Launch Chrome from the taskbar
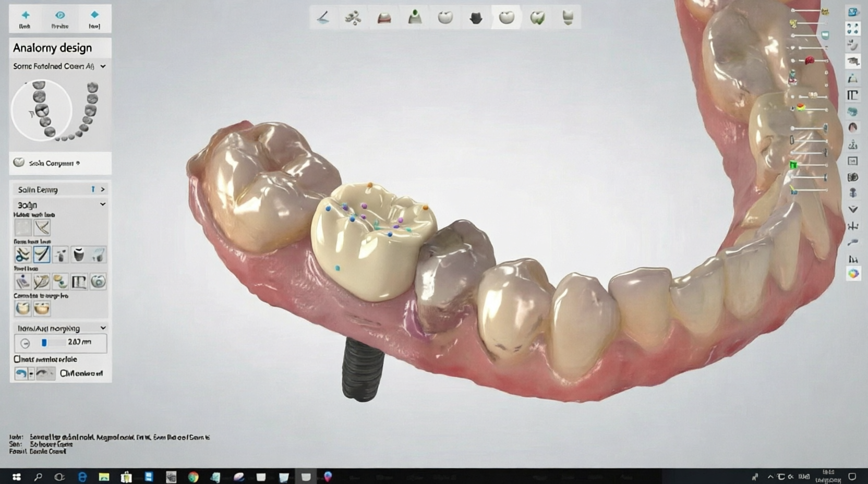 tap(194, 477)
